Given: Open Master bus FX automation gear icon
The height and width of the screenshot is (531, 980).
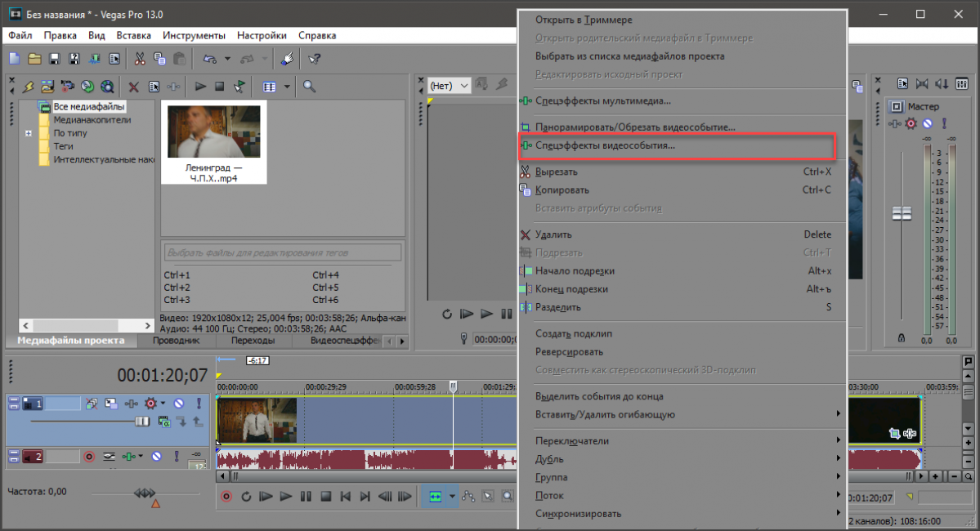Looking at the screenshot, I should pos(911,123).
